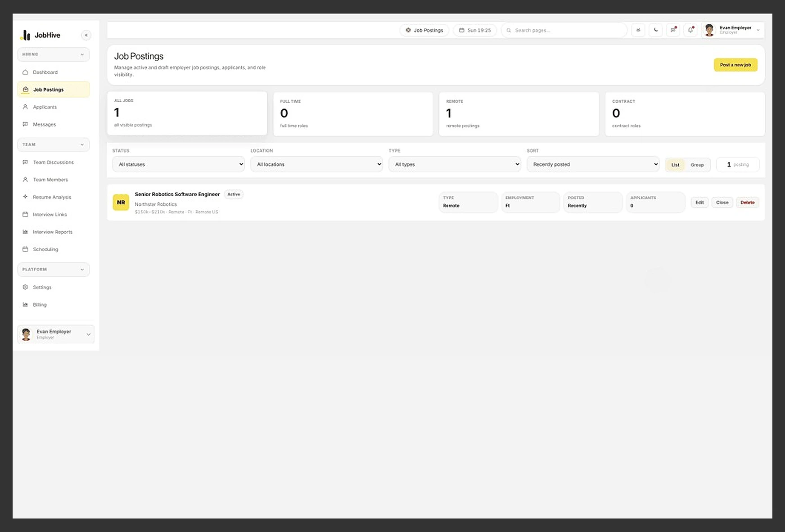Click the Job Postings briefcase icon
The image size is (785, 532).
[x=26, y=90]
